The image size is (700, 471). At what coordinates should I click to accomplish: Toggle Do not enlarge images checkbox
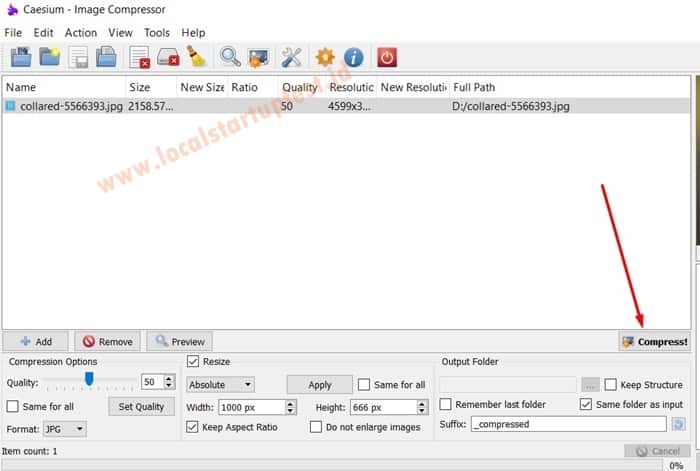coord(316,427)
